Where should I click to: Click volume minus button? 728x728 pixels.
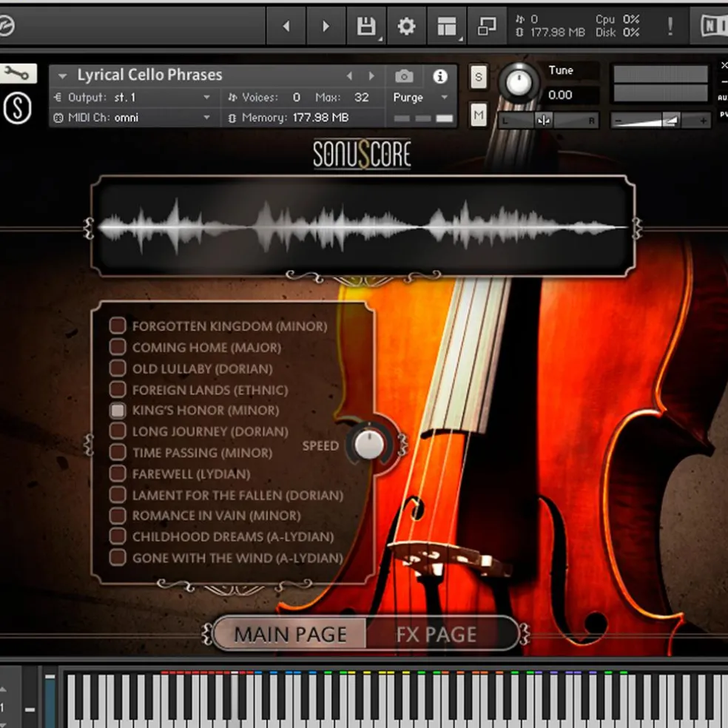click(618, 121)
